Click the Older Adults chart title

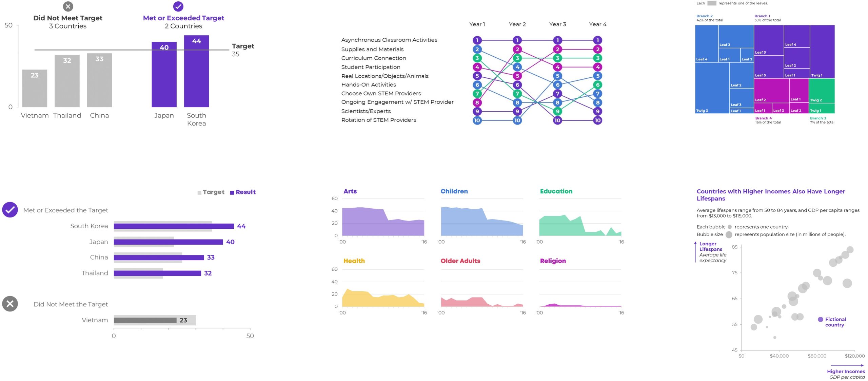point(460,261)
